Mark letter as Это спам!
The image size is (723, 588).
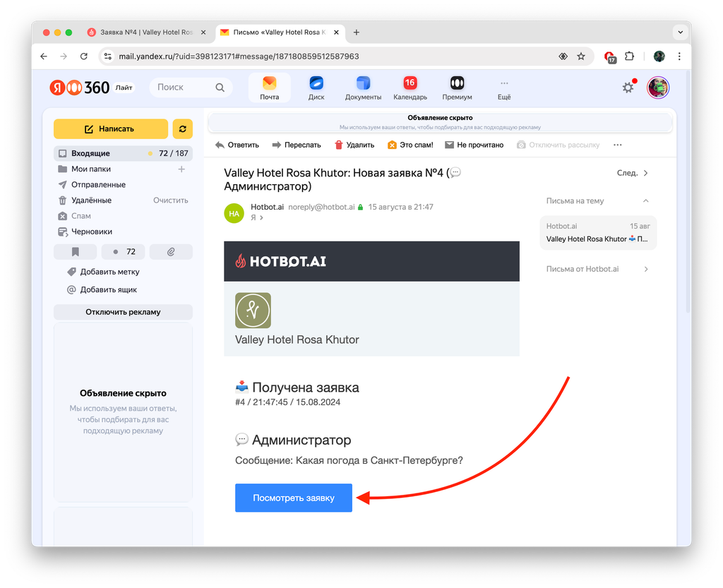click(410, 145)
